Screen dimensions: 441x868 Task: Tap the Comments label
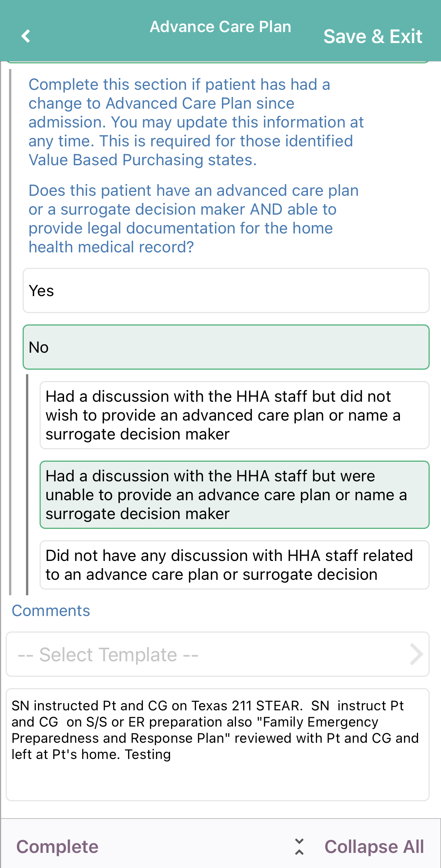click(51, 610)
